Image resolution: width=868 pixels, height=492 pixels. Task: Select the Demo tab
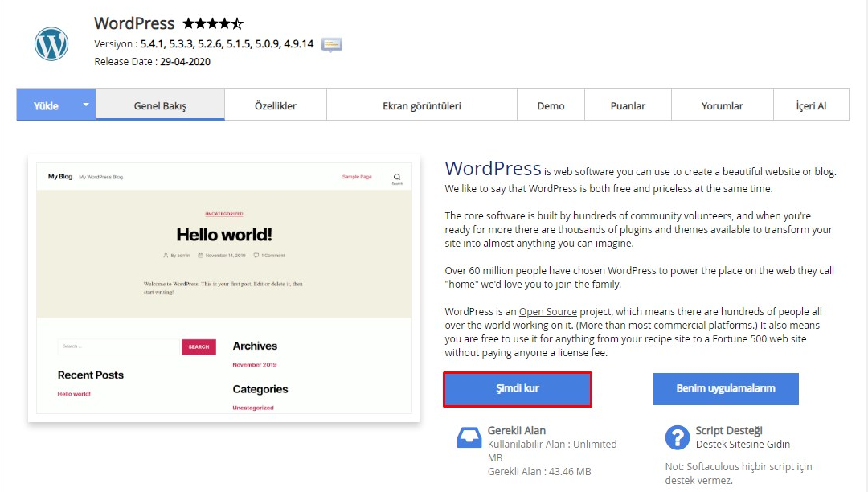(x=551, y=105)
